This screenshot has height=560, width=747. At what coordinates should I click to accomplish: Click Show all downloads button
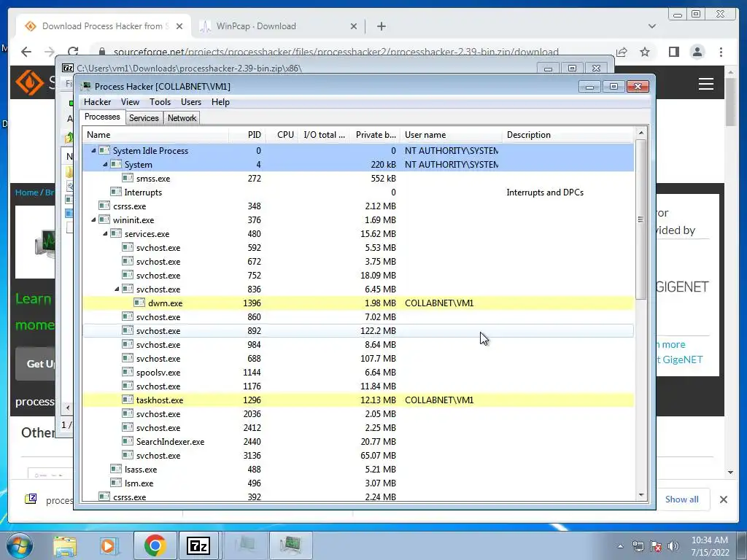[x=682, y=499]
